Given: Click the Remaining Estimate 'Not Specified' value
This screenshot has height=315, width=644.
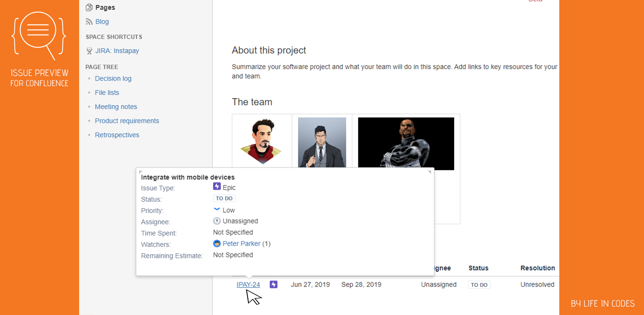Looking at the screenshot, I should [233, 255].
